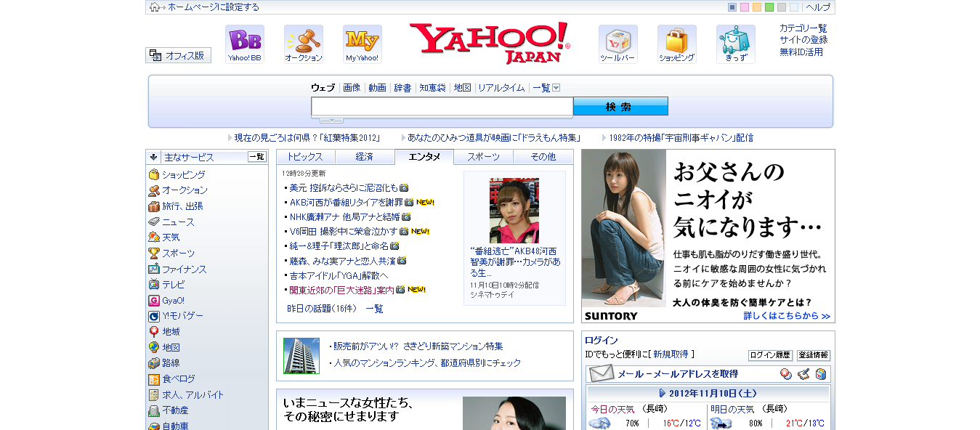The height and width of the screenshot is (430, 980).
Task: Select the 画像 search category
Action: pyautogui.click(x=352, y=88)
